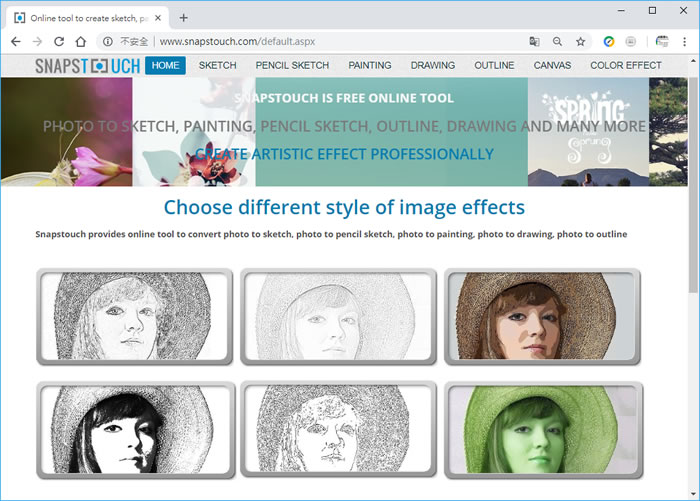Open the zoom magnifier icon in address bar
This screenshot has height=501, width=700.
tap(558, 41)
